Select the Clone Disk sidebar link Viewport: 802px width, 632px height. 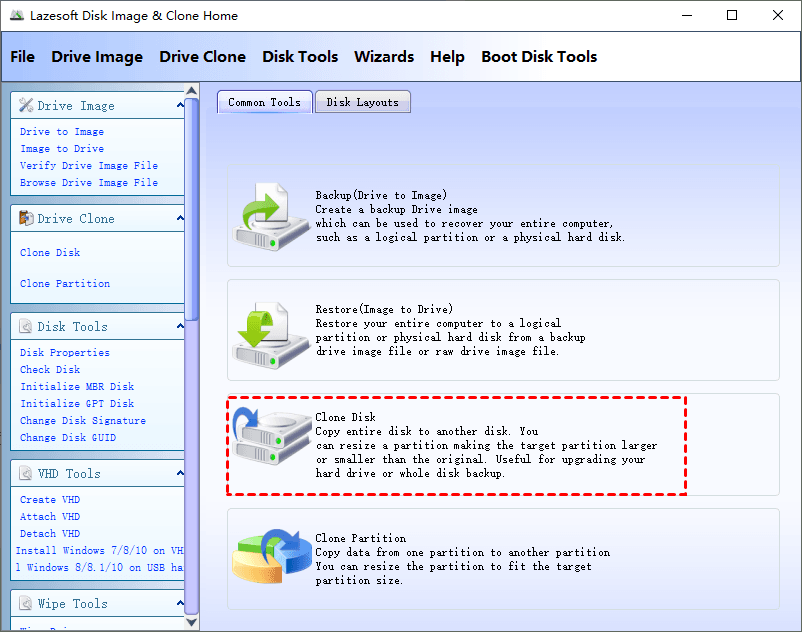50,253
